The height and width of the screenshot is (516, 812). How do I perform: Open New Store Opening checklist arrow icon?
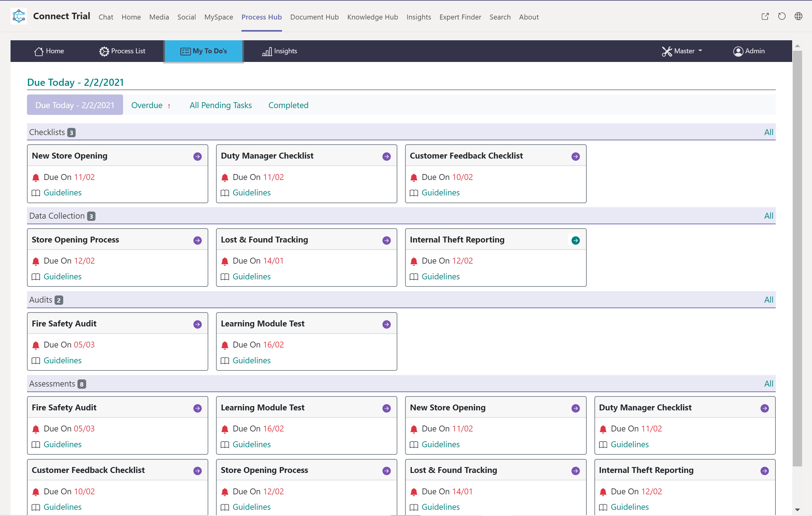[198, 156]
